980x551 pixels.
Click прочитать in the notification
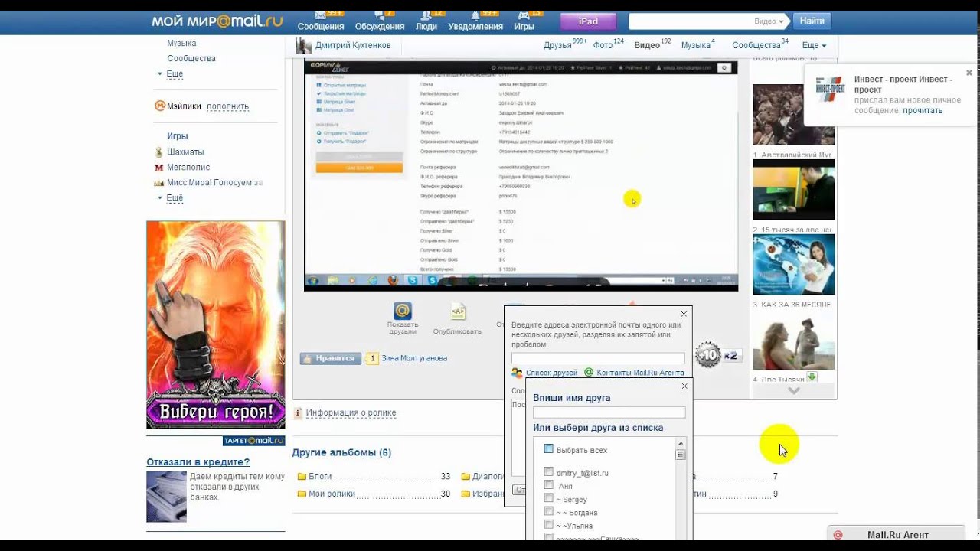click(923, 111)
